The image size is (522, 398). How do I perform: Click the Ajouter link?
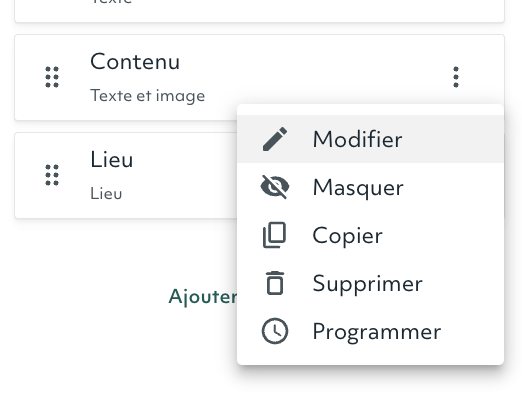[203, 296]
